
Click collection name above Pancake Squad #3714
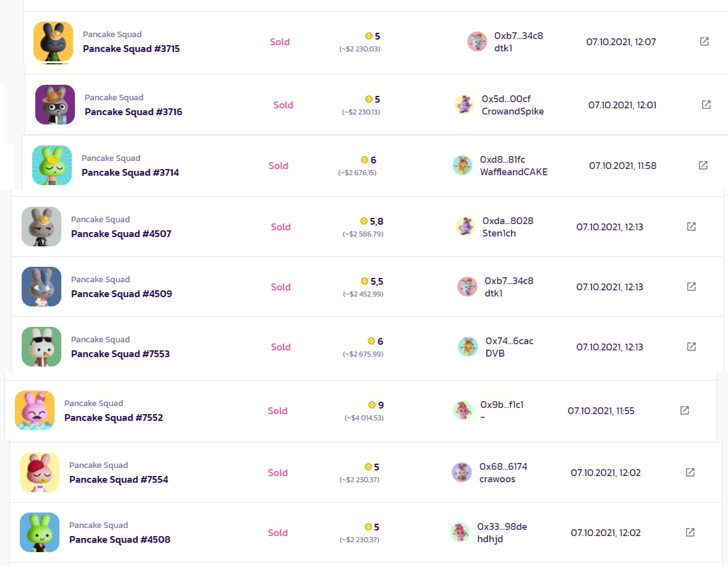111,158
